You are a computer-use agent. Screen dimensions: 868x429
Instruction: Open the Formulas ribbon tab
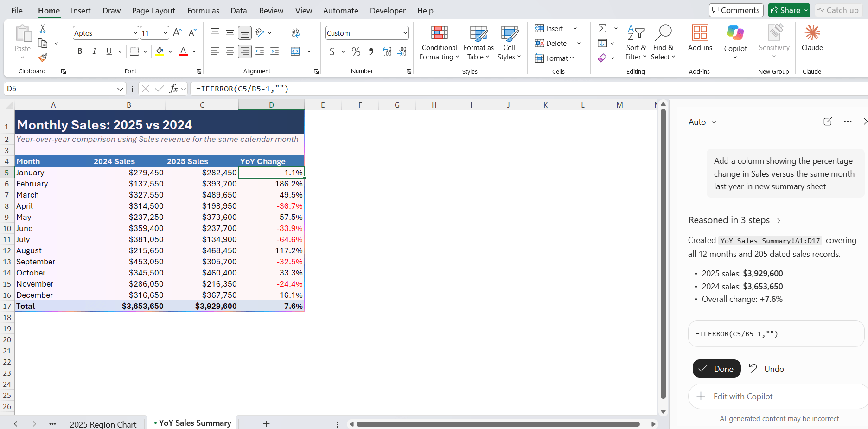[203, 11]
